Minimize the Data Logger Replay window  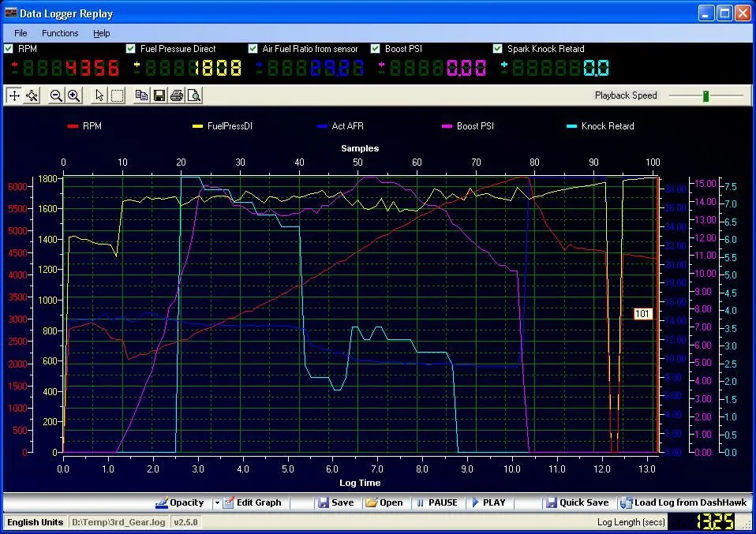[x=706, y=13]
